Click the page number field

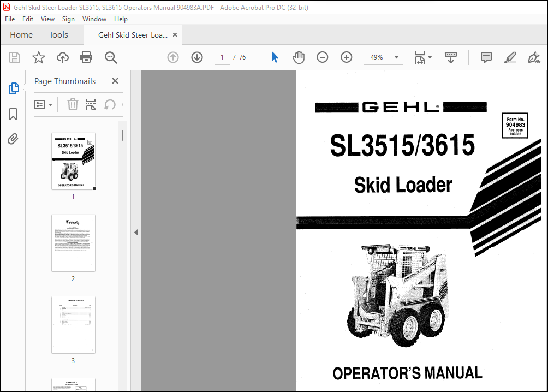[x=222, y=57]
